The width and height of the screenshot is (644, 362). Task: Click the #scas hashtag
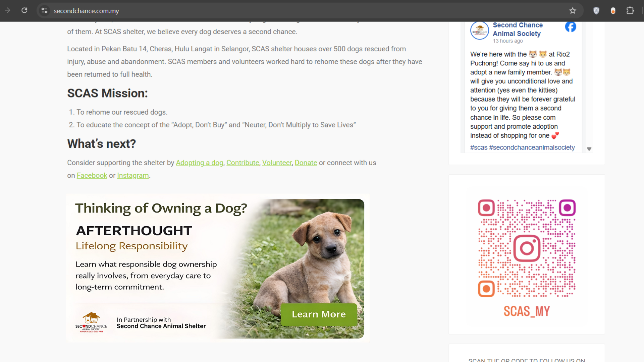pyautogui.click(x=479, y=147)
